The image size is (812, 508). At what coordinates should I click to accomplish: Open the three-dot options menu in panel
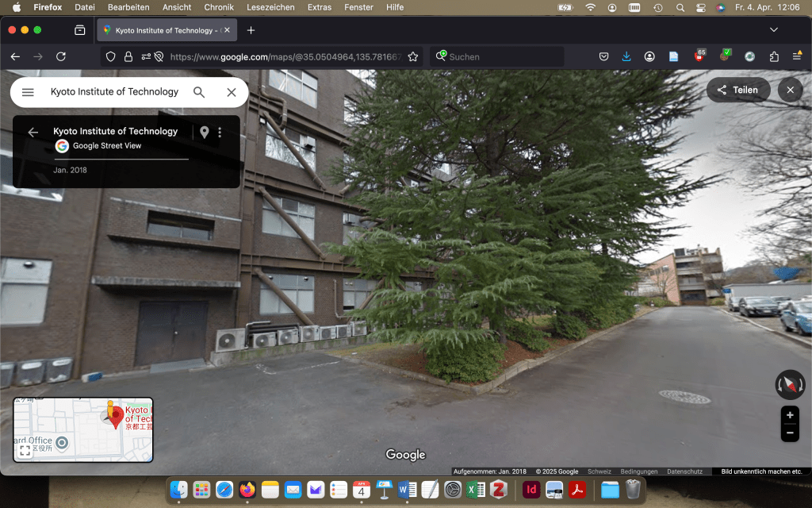coord(220,133)
